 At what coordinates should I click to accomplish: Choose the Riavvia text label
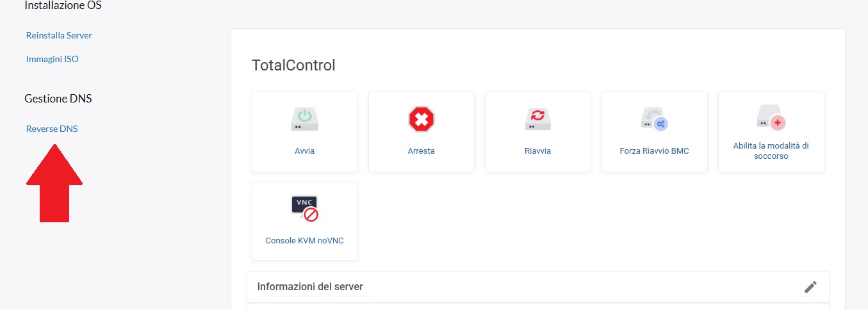[x=537, y=151]
